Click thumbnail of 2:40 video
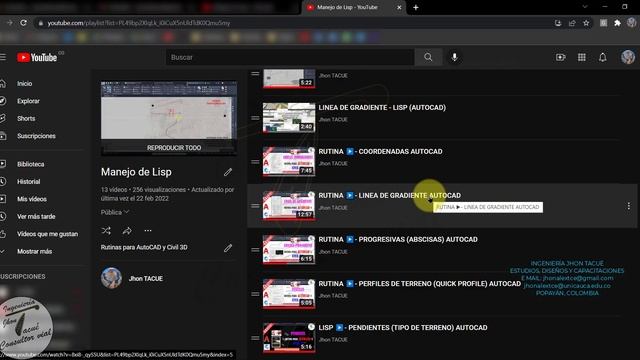 (289, 117)
